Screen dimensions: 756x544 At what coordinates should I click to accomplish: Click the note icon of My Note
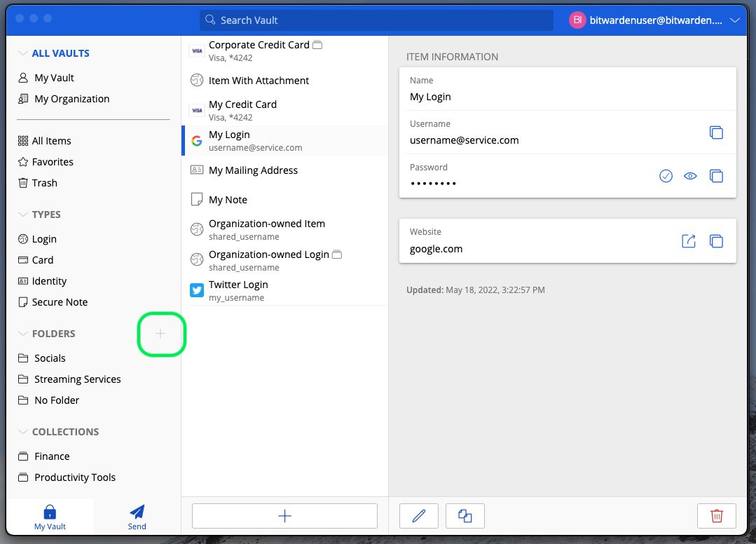click(x=197, y=200)
